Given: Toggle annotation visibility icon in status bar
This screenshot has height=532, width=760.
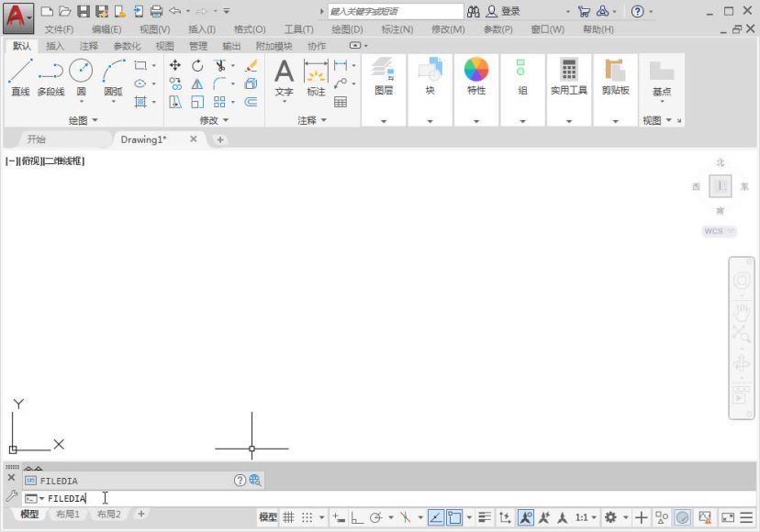Looking at the screenshot, I should 525,517.
